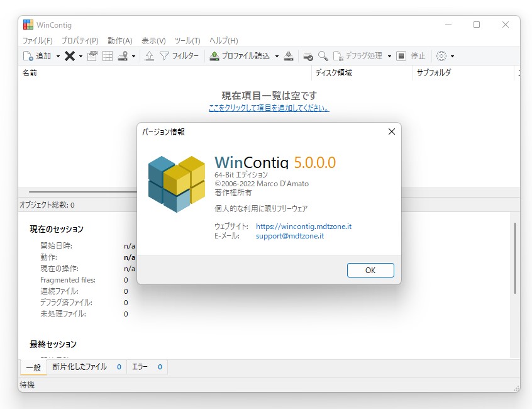
Task: Select the 一般 tab
Action: click(33, 367)
